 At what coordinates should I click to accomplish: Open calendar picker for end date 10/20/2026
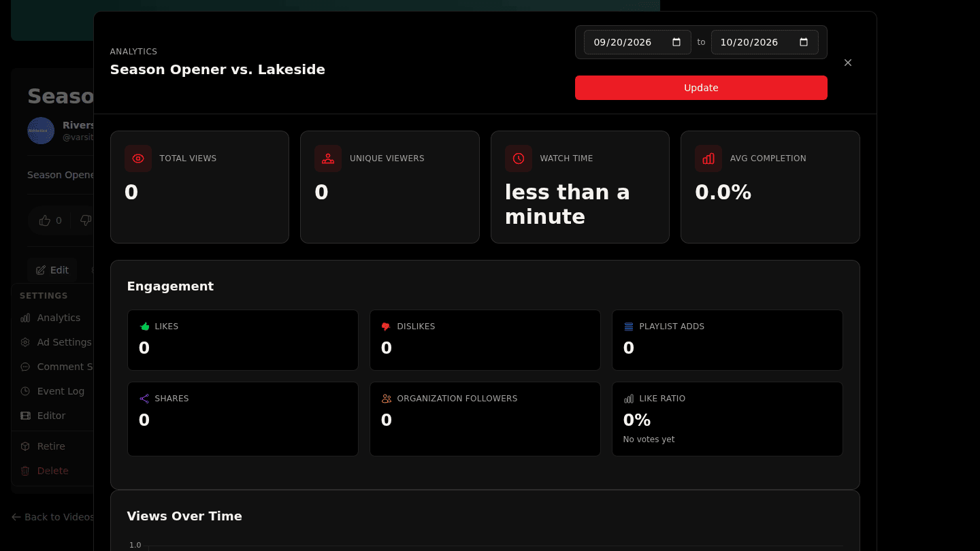click(x=804, y=42)
